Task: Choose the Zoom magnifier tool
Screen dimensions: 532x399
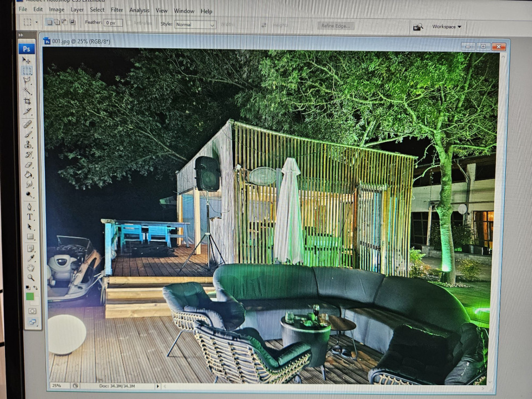Action: [x=30, y=277]
